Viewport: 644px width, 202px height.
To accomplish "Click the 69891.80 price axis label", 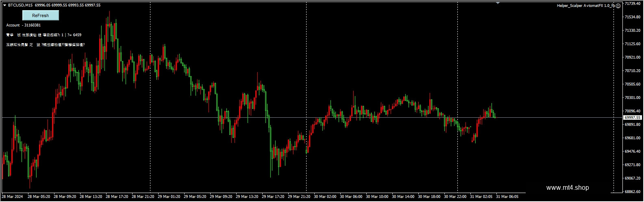I will [633, 125].
